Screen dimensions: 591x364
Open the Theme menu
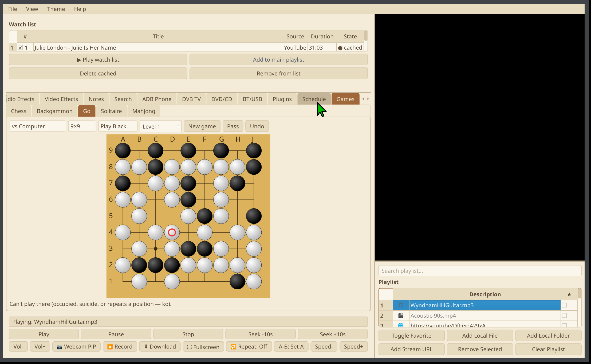[56, 9]
